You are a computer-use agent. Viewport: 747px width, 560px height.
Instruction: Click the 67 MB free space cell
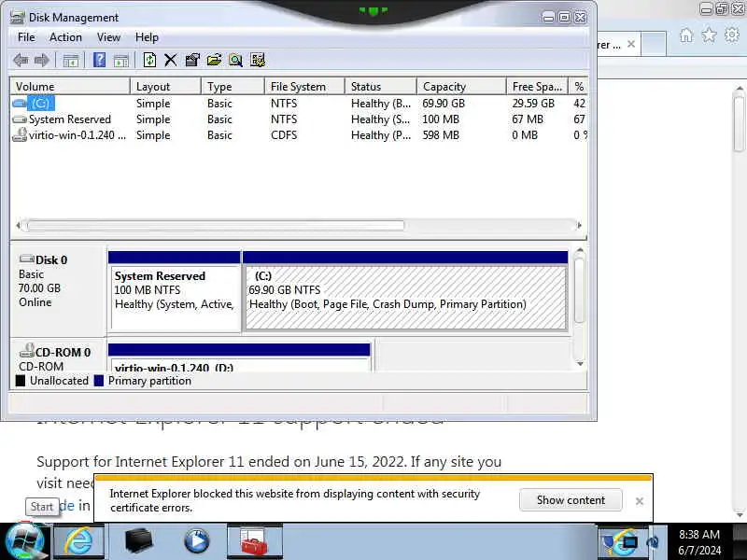(x=528, y=119)
